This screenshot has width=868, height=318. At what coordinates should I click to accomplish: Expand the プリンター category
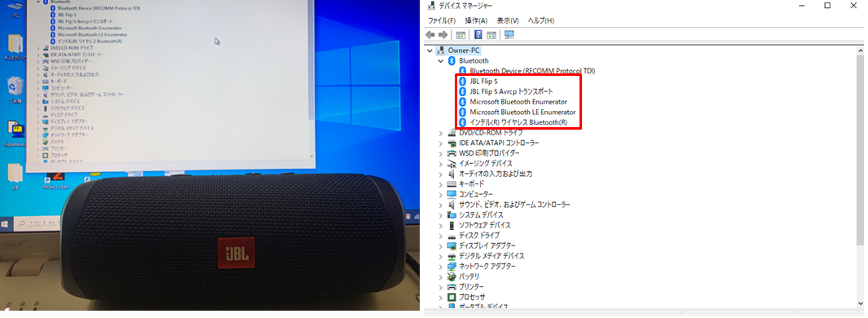(x=441, y=287)
